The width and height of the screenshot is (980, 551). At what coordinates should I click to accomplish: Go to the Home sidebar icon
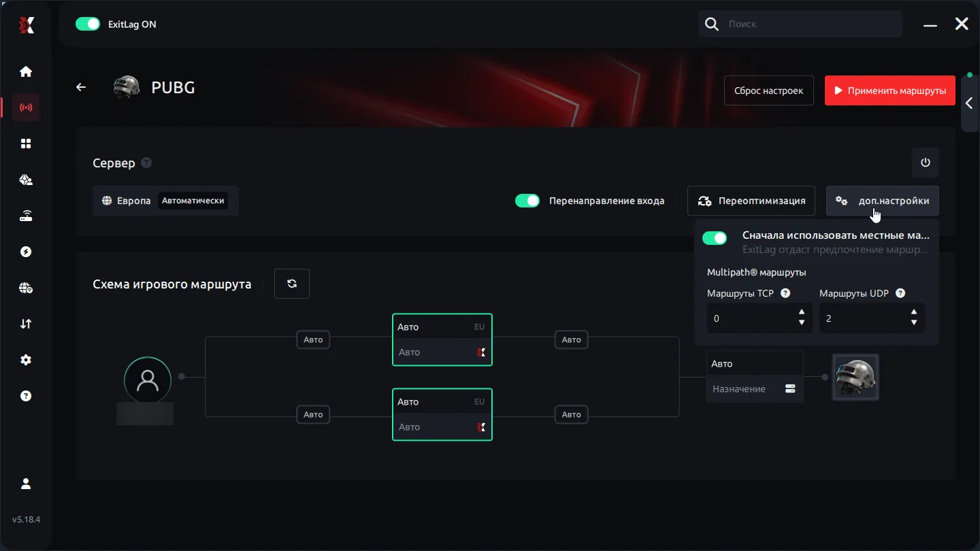(26, 71)
